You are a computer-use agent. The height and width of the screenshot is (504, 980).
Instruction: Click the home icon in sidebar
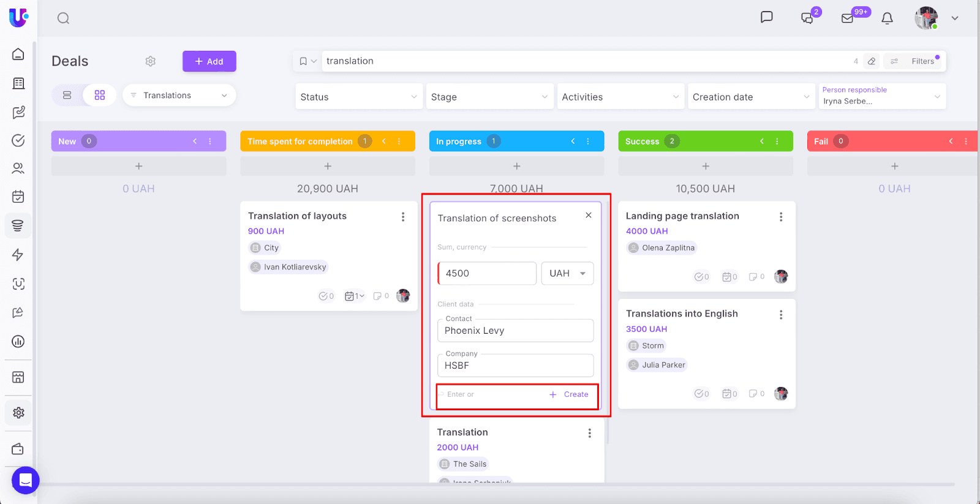18,55
